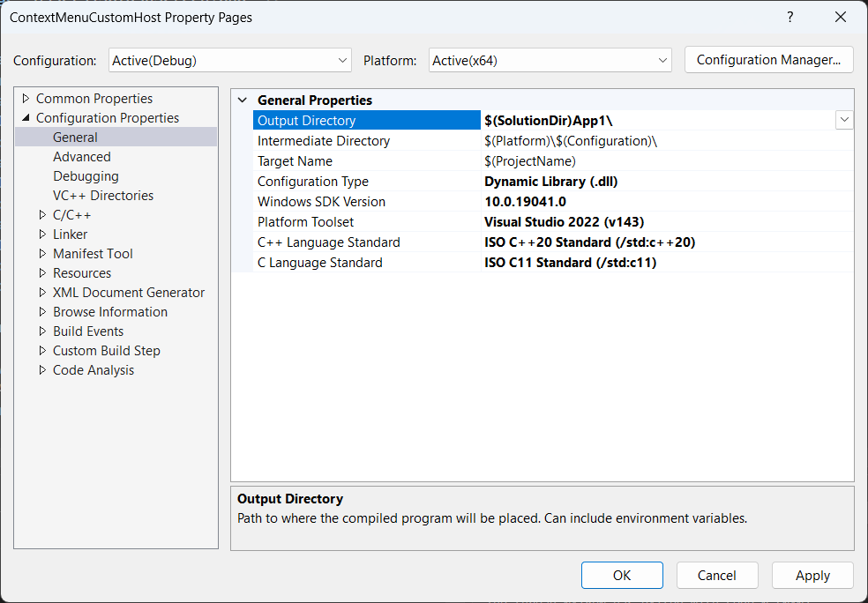This screenshot has width=868, height=603.
Task: Open Configuration Manager
Action: click(x=768, y=60)
